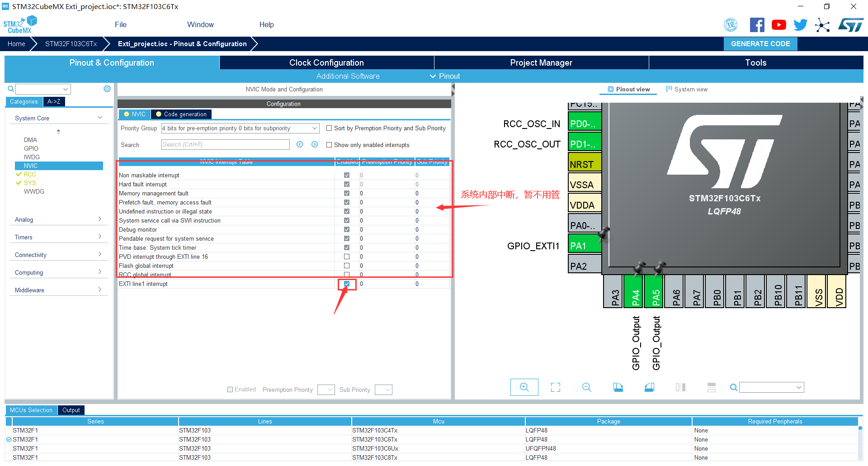Check Sort by Premption Priority checkbox

329,128
